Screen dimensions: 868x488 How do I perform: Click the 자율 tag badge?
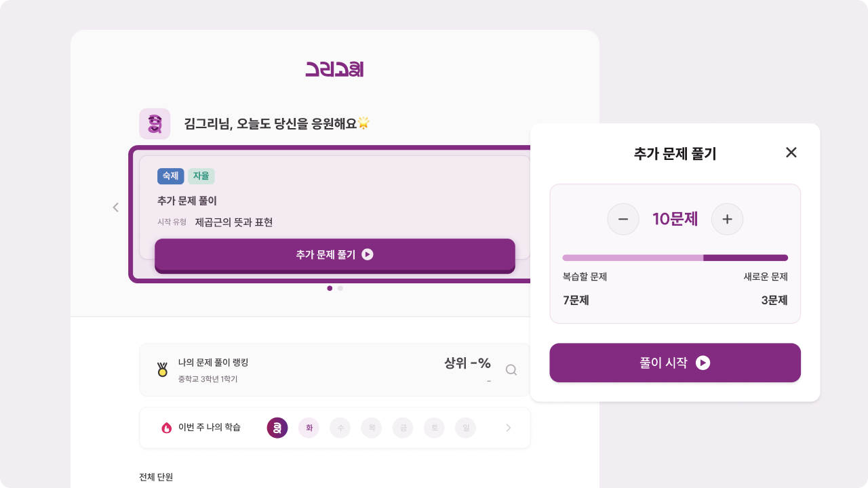pos(201,176)
